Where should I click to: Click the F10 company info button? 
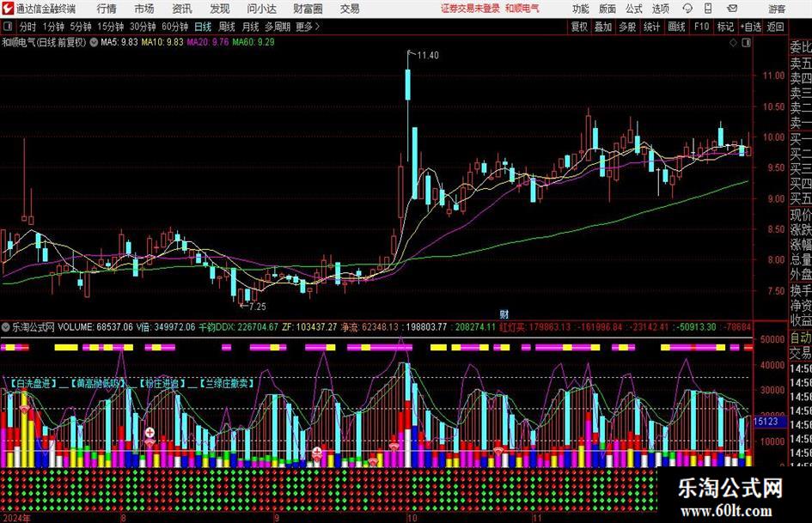click(701, 27)
